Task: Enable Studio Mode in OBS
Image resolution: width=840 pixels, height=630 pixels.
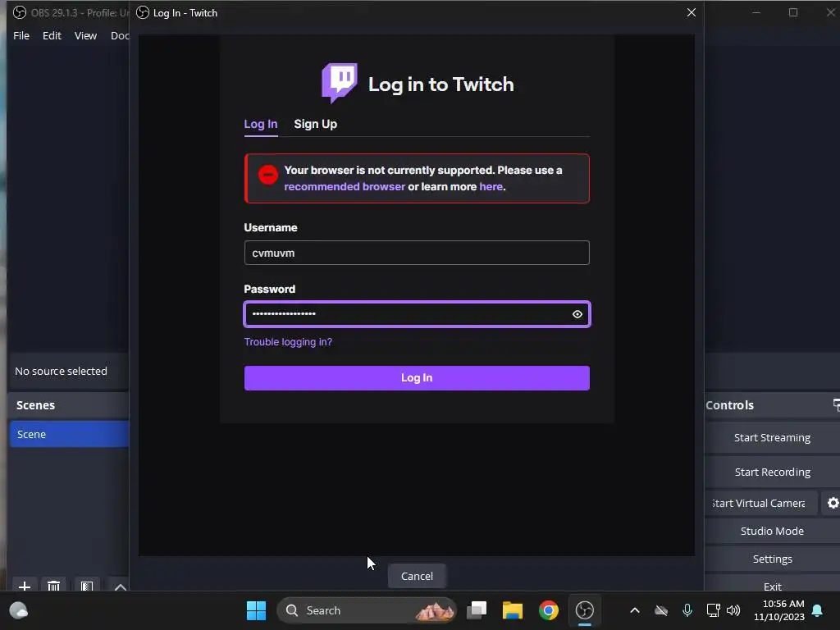Action: [772, 531]
